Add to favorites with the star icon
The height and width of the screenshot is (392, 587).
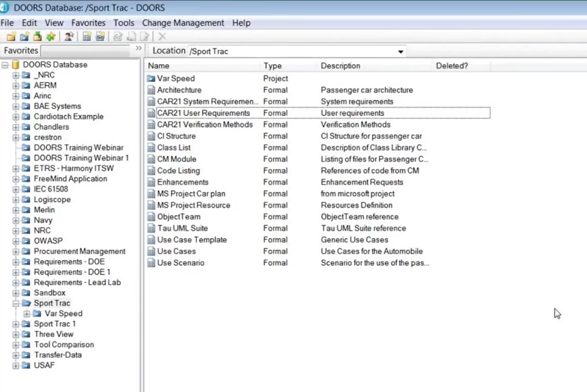coord(51,36)
